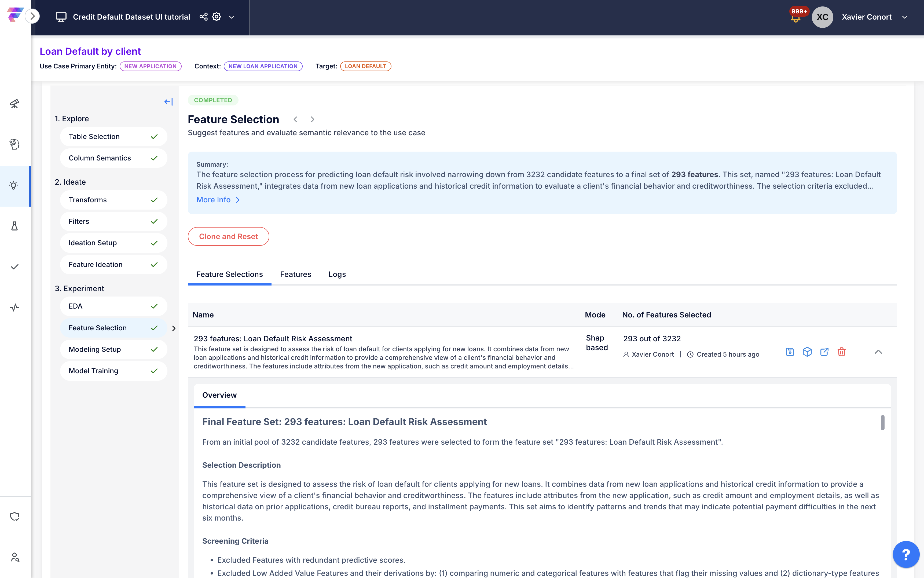Click the share icon in header
The image size is (924, 578).
pyautogui.click(x=204, y=17)
